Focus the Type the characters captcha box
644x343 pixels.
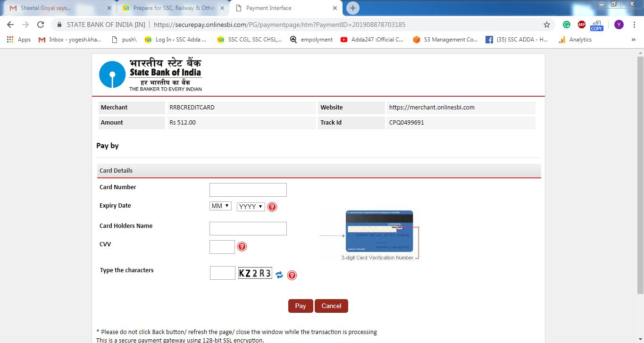click(223, 273)
